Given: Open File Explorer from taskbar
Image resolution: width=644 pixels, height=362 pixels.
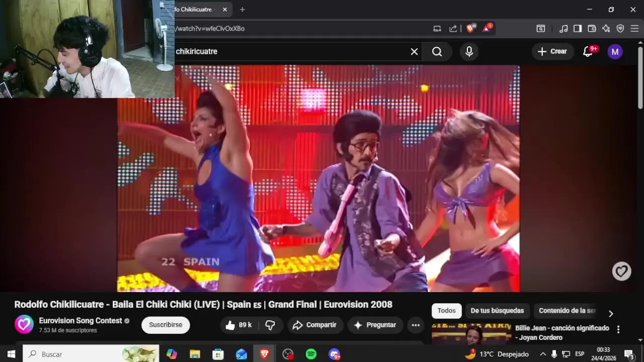Looking at the screenshot, I should pos(195,354).
